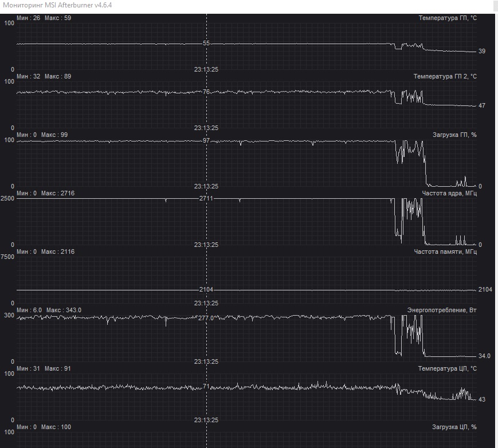The image size is (498, 448).
Task: Click the cursor value 97 on GPU load graph
Action: 206,140
